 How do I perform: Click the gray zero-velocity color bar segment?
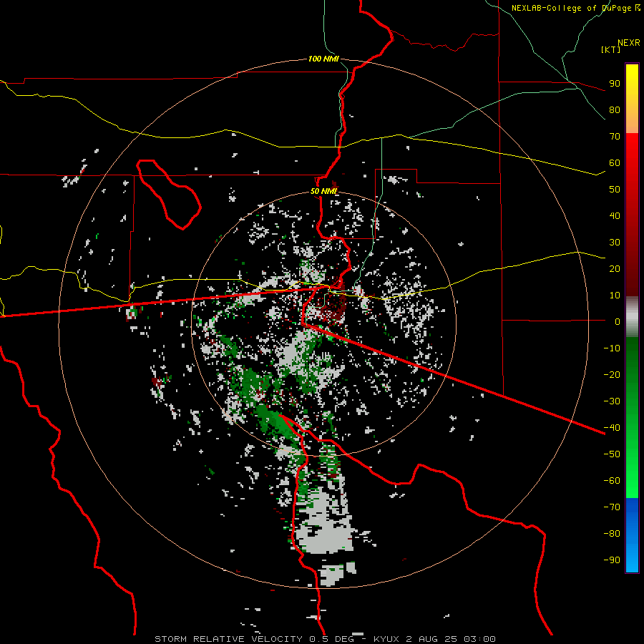coord(632,317)
